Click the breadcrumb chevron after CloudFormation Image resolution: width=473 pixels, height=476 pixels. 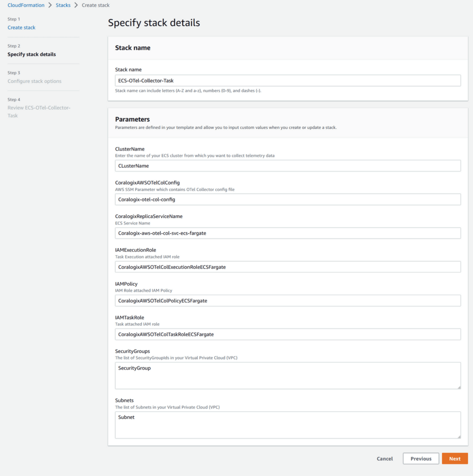click(x=50, y=5)
